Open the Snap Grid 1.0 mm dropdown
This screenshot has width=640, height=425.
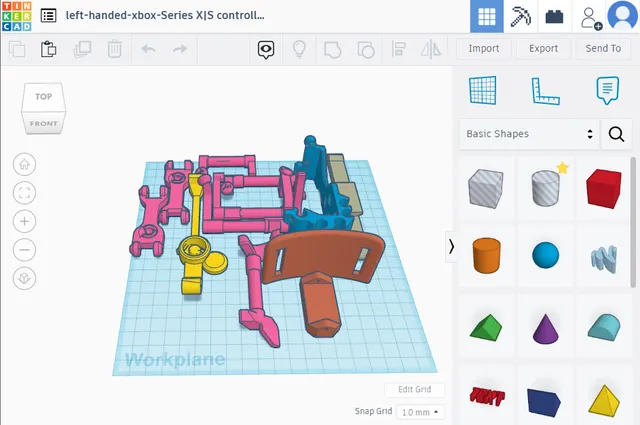[x=420, y=412]
